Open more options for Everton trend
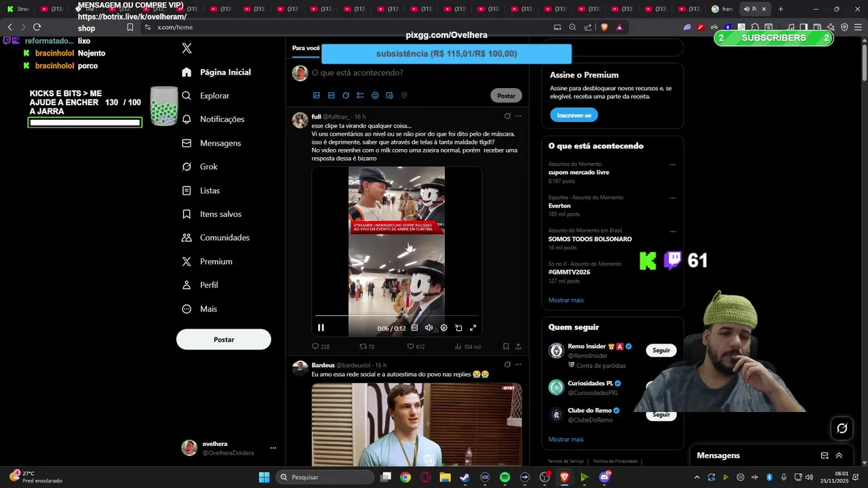 point(673,198)
